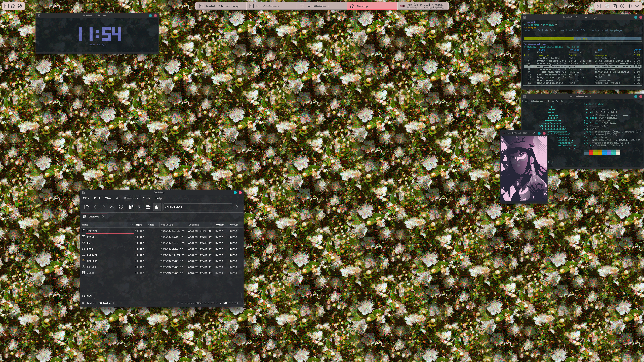Click the feh image viewer picture
Image resolution: width=644 pixels, height=362 pixels.
pos(524,169)
